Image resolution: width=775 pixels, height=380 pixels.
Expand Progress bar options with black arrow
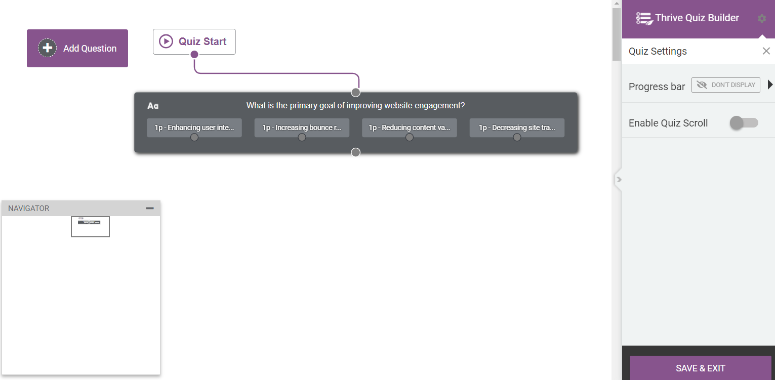pyautogui.click(x=770, y=85)
